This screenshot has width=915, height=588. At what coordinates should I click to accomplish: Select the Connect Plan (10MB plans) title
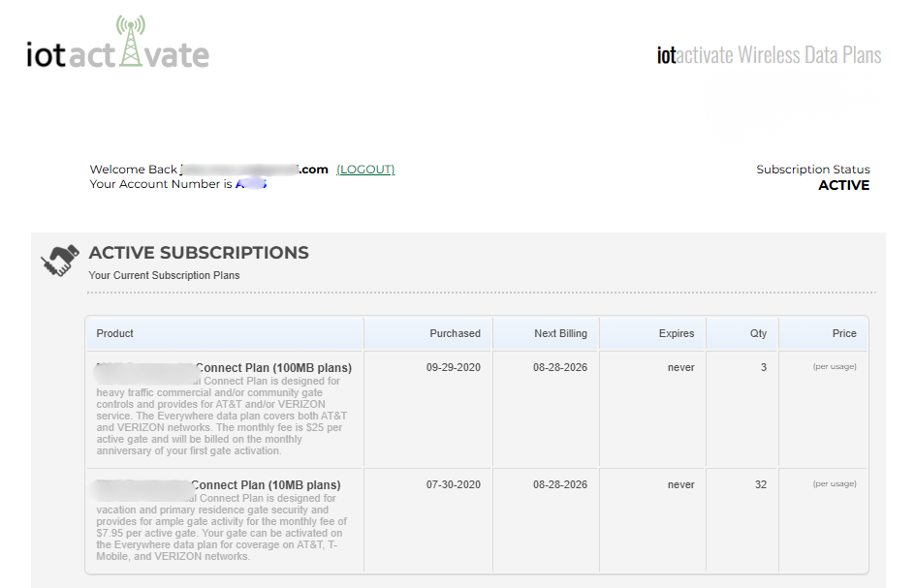coord(266,484)
